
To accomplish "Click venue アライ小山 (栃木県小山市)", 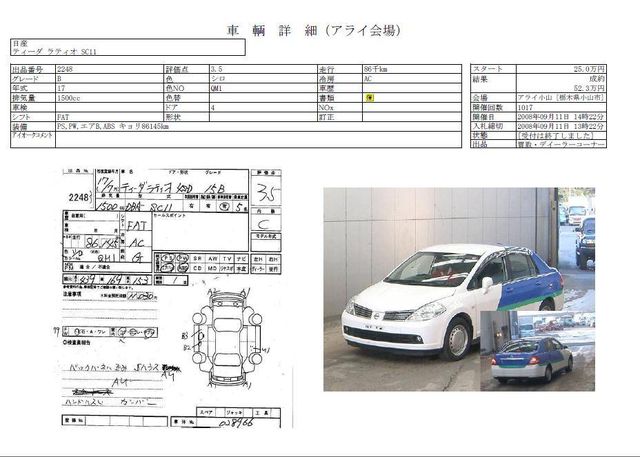I will 561,98.
